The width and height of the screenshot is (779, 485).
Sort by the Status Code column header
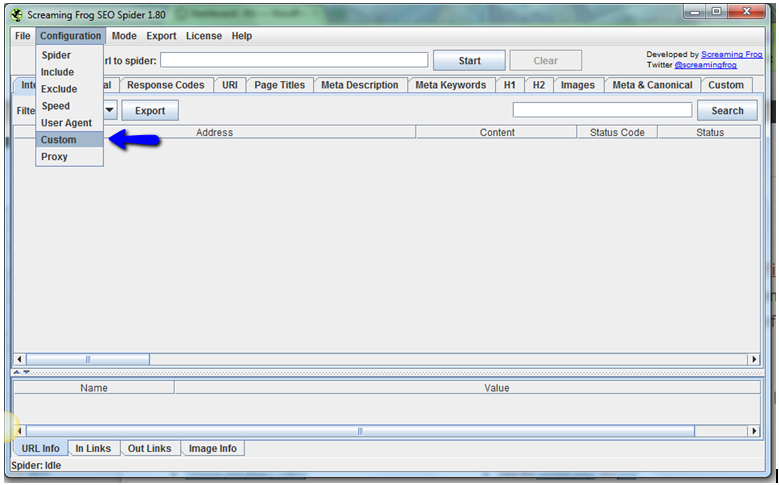617,132
